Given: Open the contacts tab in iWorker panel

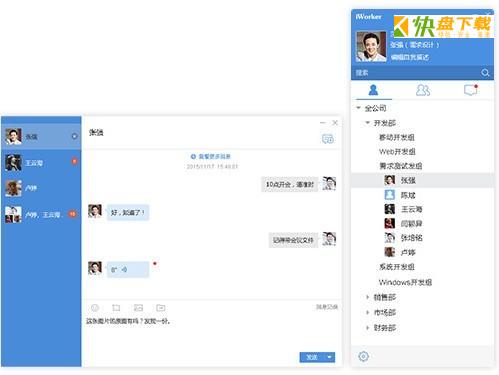Looking at the screenshot, I should click(373, 90).
